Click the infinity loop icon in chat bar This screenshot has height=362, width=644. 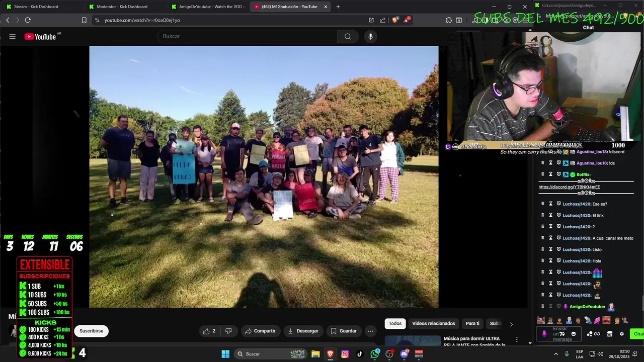(x=597, y=334)
